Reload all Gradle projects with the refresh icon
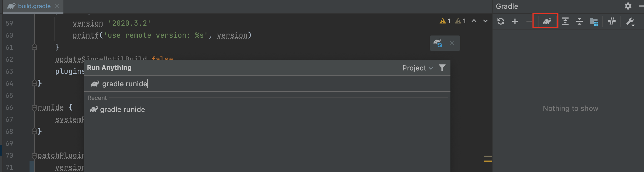Viewport: 644px width, 172px height. 501,21
